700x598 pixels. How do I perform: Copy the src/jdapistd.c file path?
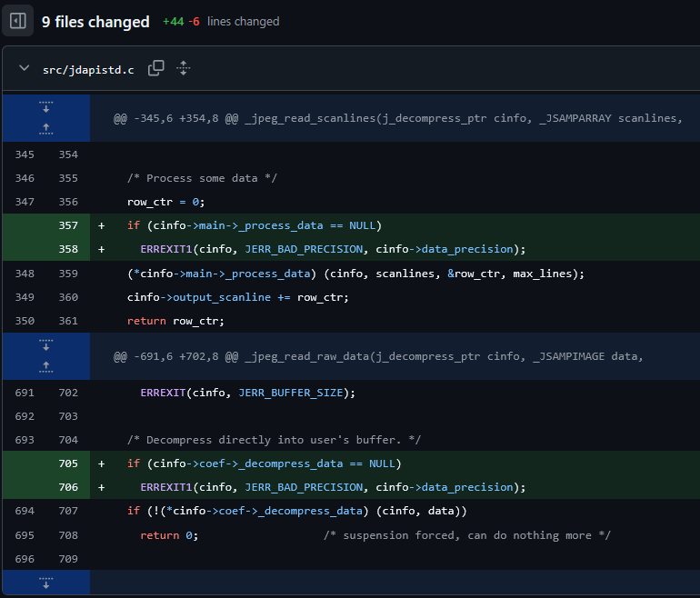pyautogui.click(x=156, y=68)
